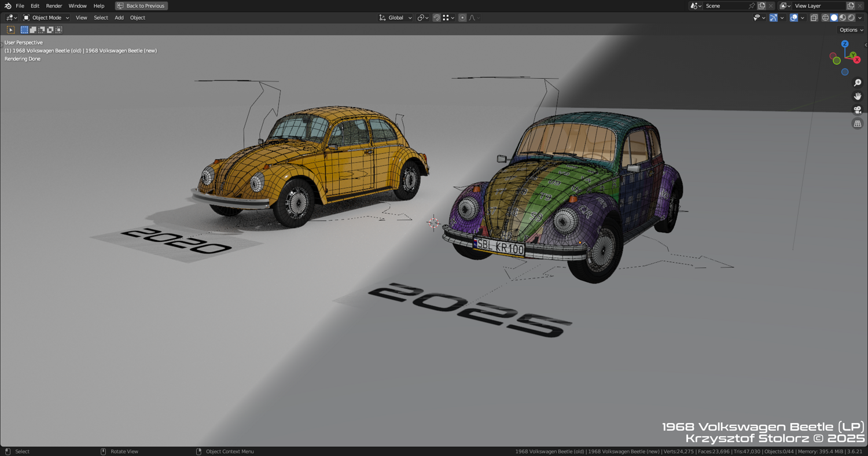This screenshot has width=868, height=456.
Task: Click the Blender logo menu icon
Action: [x=8, y=6]
